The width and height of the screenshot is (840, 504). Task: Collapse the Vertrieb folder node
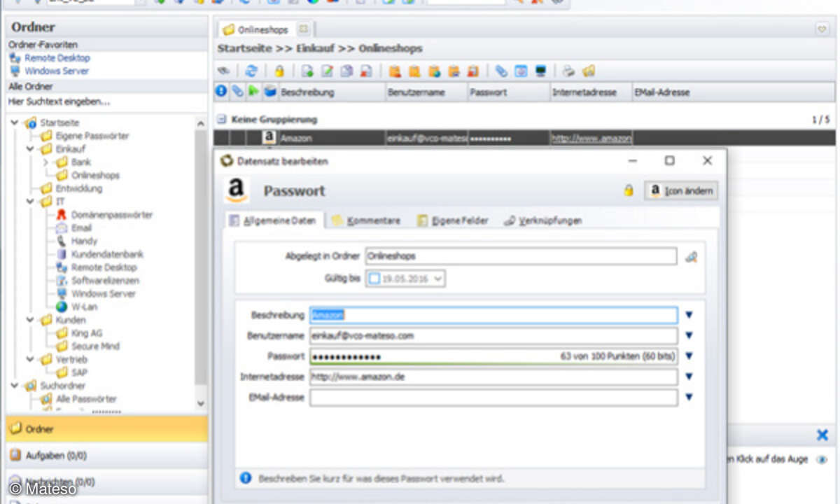pos(30,359)
